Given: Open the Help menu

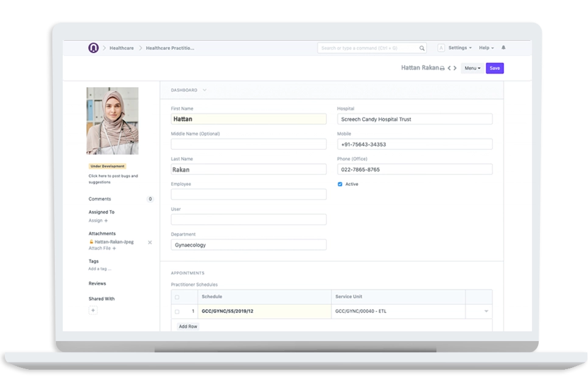Looking at the screenshot, I should pos(486,48).
